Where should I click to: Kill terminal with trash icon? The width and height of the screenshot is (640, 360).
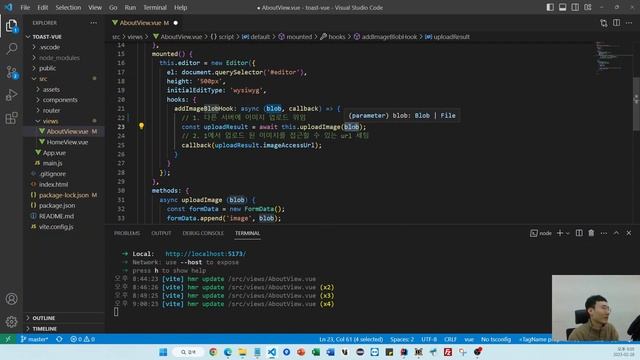pos(591,233)
